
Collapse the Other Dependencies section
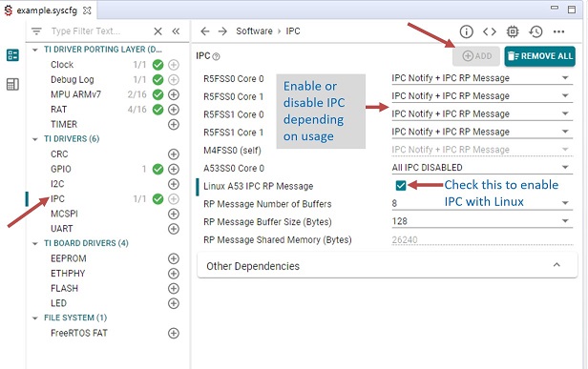click(556, 265)
